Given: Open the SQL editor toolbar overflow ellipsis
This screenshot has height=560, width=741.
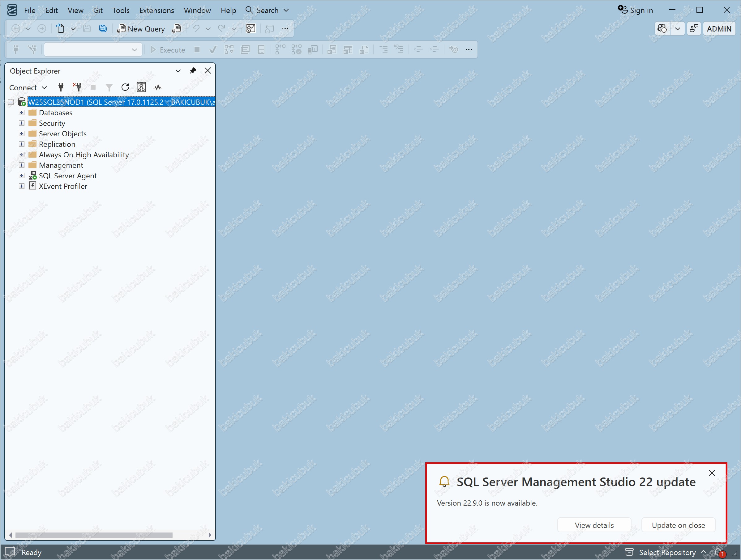Looking at the screenshot, I should (469, 50).
